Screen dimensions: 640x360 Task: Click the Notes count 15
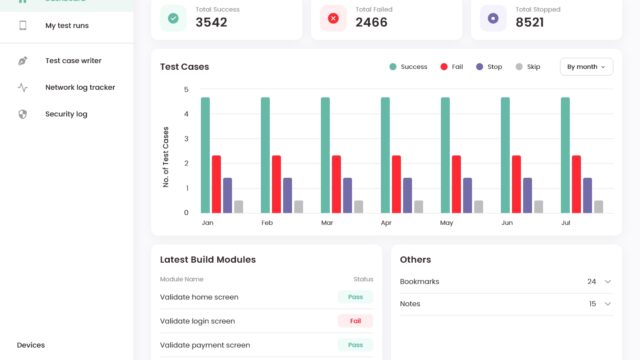[592, 304]
